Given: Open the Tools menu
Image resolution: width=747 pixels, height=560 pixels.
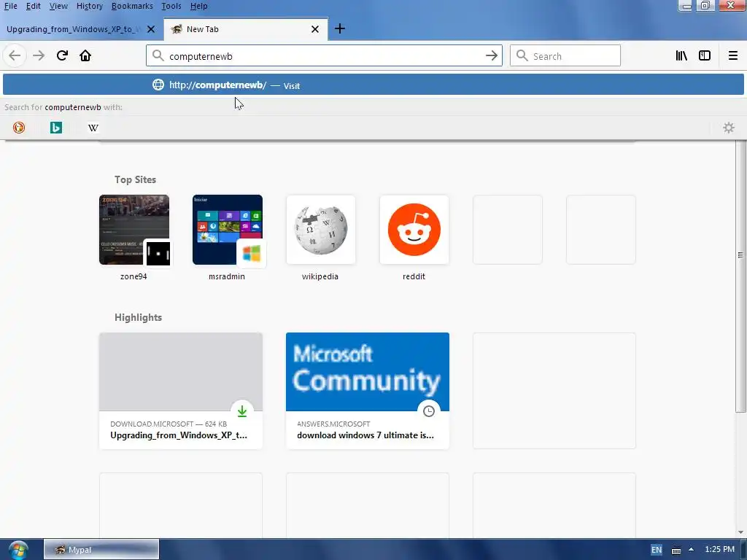Looking at the screenshot, I should [171, 6].
